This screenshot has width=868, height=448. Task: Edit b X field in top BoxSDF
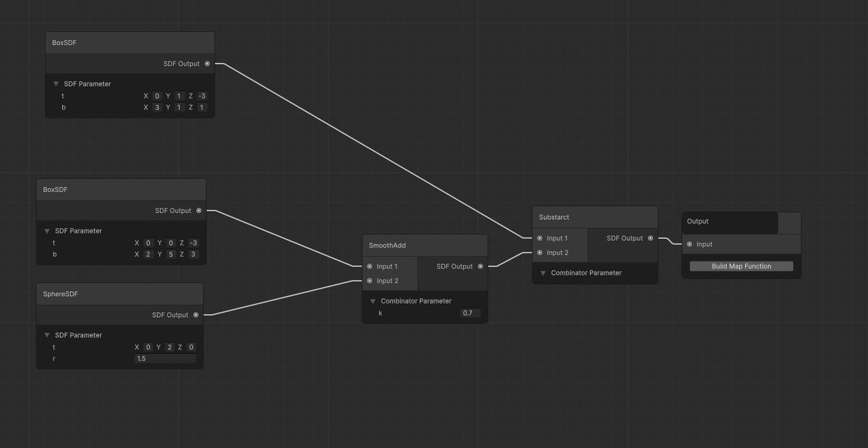[x=157, y=108]
